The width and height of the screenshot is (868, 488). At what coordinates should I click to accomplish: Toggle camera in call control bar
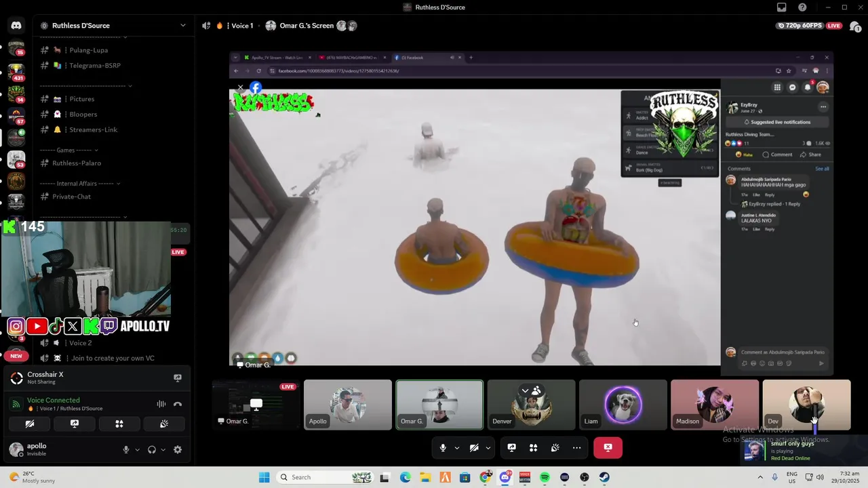click(474, 447)
